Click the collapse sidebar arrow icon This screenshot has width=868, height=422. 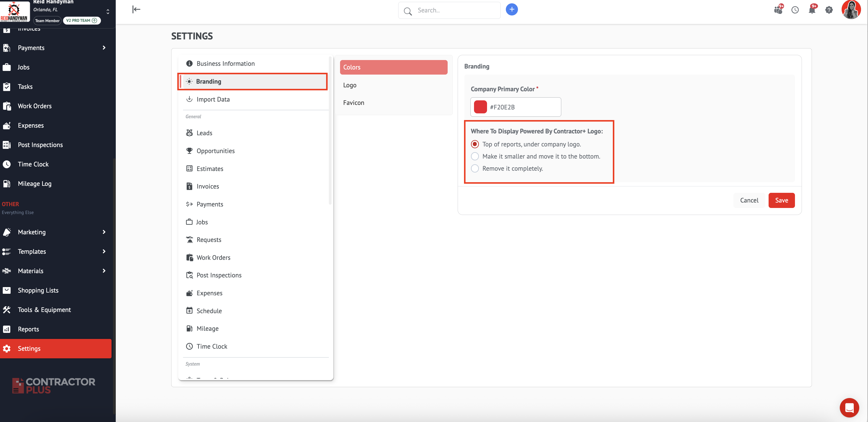pyautogui.click(x=136, y=9)
